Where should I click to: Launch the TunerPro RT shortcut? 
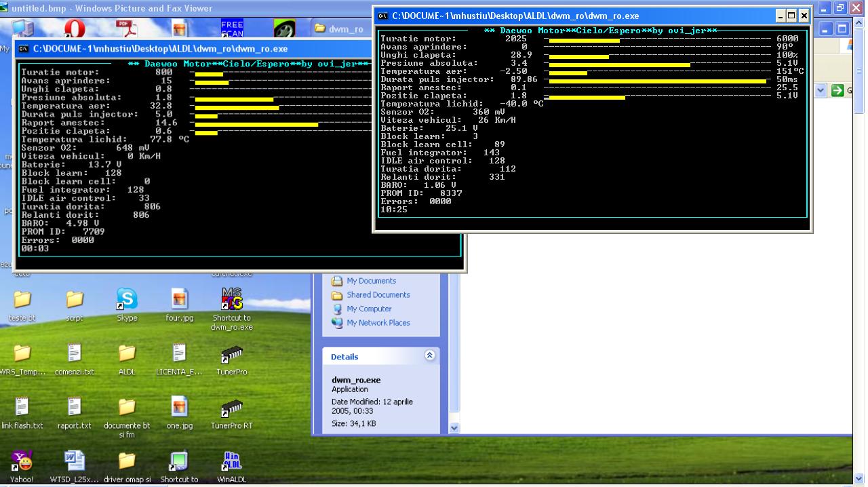(231, 408)
